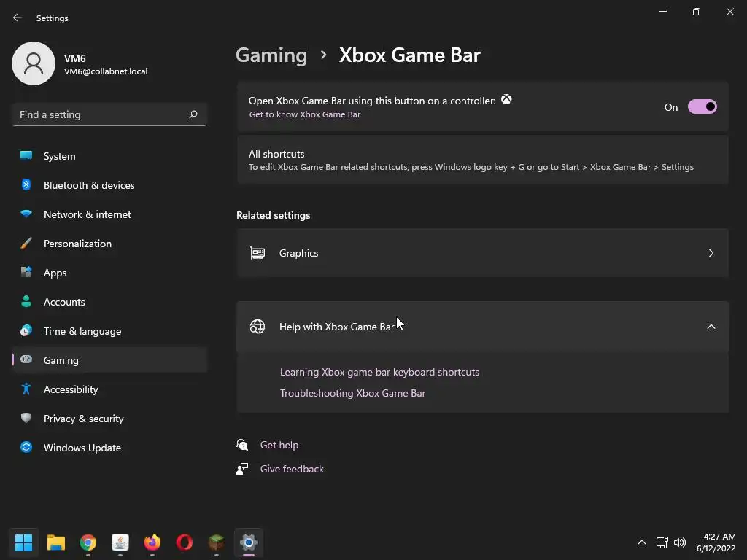Click the System monitor icon
This screenshot has height=560, width=747.
tap(26, 155)
